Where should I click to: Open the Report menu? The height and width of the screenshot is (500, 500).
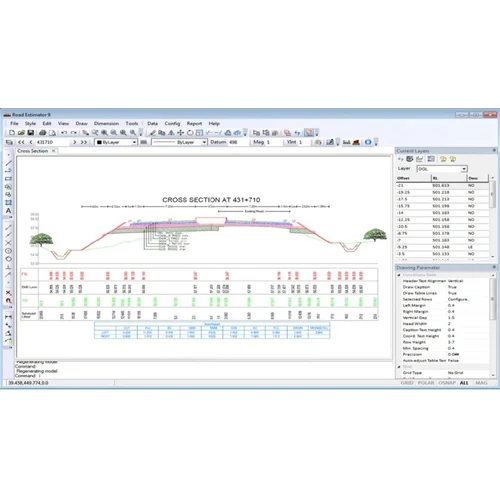[x=194, y=123]
